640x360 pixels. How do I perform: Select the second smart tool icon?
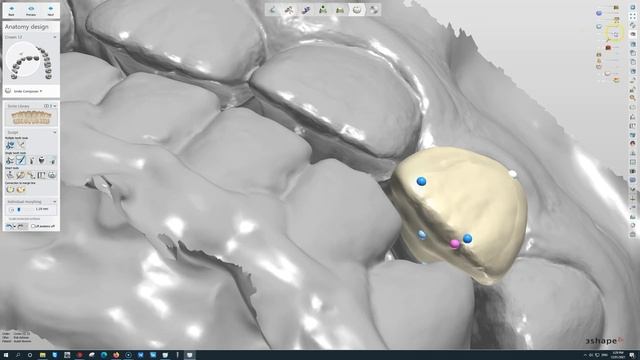(21, 175)
